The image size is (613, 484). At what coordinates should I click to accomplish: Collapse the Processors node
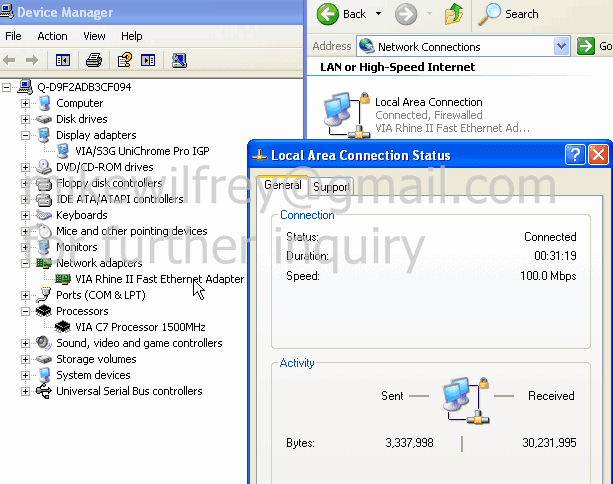25,311
